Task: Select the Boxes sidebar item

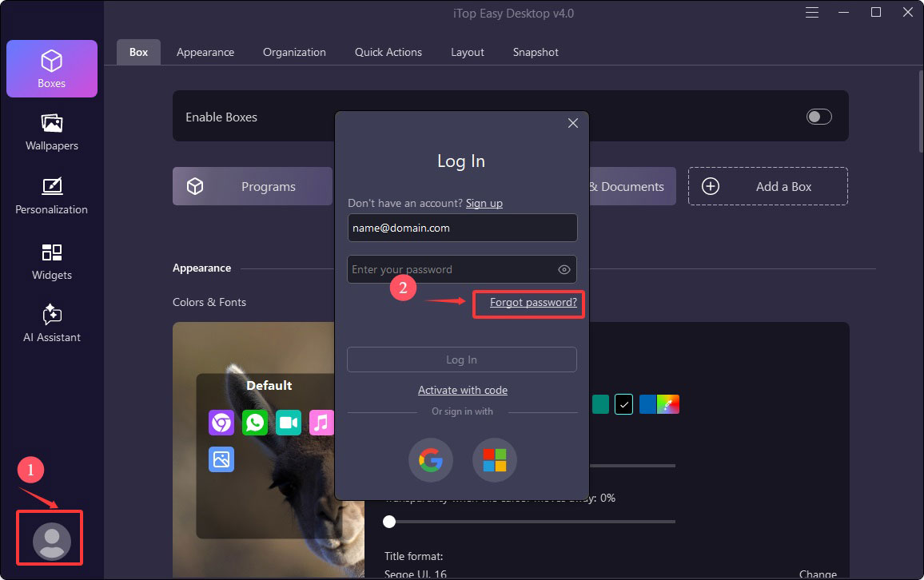Action: 51,69
